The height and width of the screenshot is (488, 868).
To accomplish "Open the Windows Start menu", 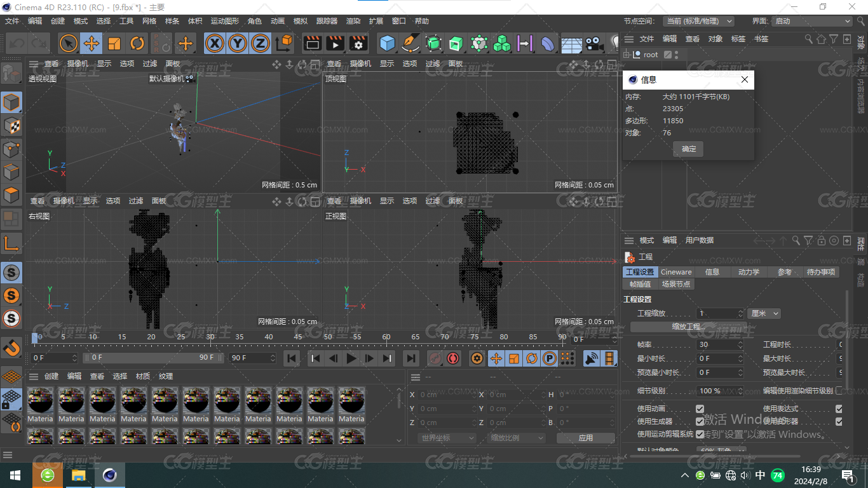I will point(15,475).
